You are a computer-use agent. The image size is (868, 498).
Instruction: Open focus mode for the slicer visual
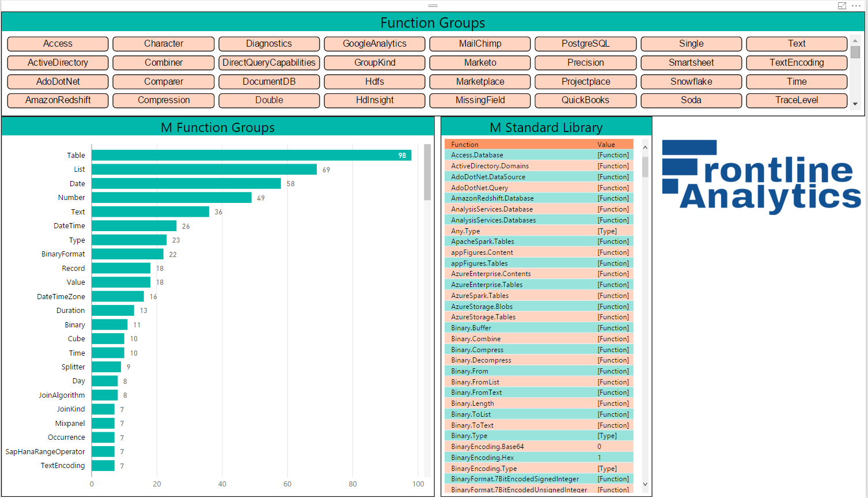coord(842,6)
